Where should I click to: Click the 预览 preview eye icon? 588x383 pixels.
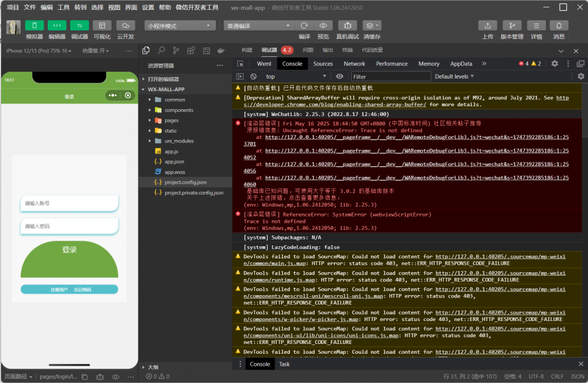click(x=323, y=26)
